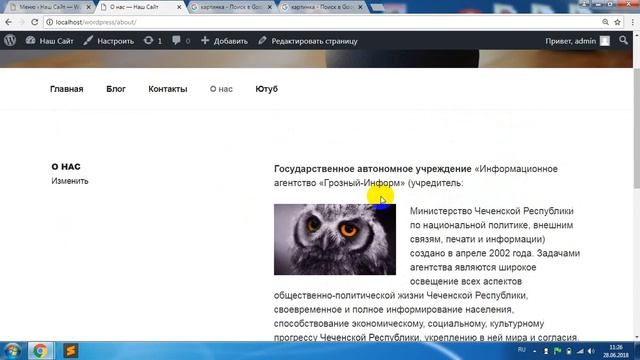This screenshot has width=640, height=360.
Task: Open the Ютуб menu item
Action: [267, 89]
